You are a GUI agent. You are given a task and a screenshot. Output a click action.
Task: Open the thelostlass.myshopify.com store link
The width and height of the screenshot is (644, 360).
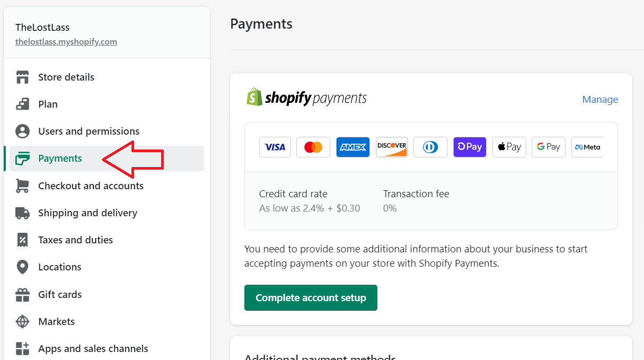pos(66,41)
